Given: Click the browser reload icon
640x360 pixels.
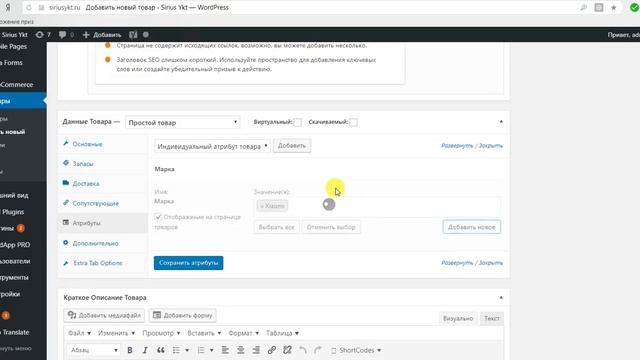Looking at the screenshot, I should tap(29, 7).
